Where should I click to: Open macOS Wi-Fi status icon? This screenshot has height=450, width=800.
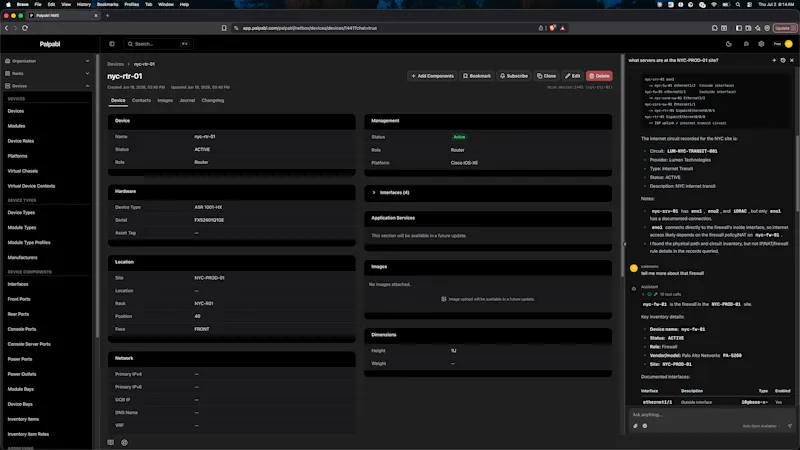(x=714, y=5)
